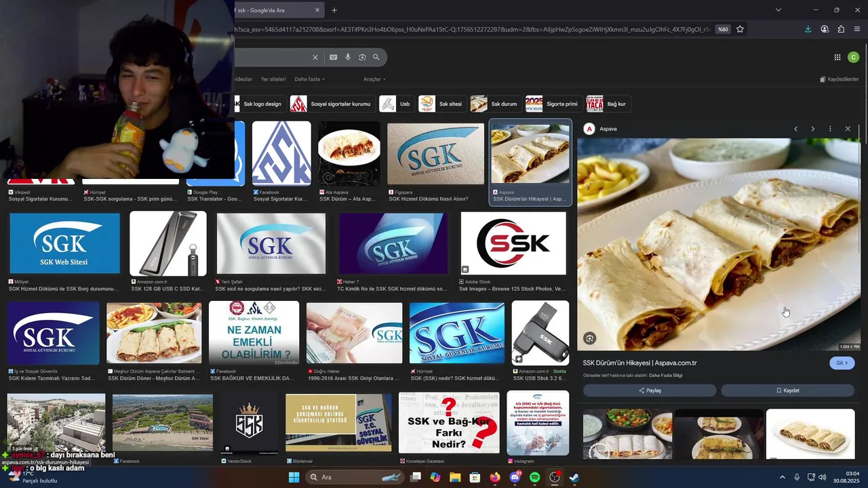
Task: Close the ssk Google'da Ara tab
Action: pos(317,10)
